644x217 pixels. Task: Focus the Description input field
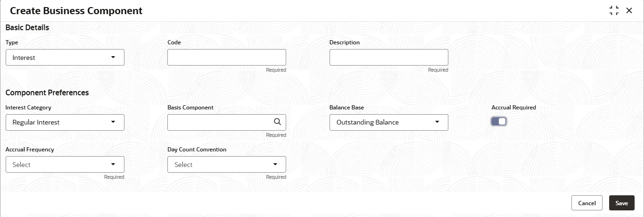pos(389,57)
